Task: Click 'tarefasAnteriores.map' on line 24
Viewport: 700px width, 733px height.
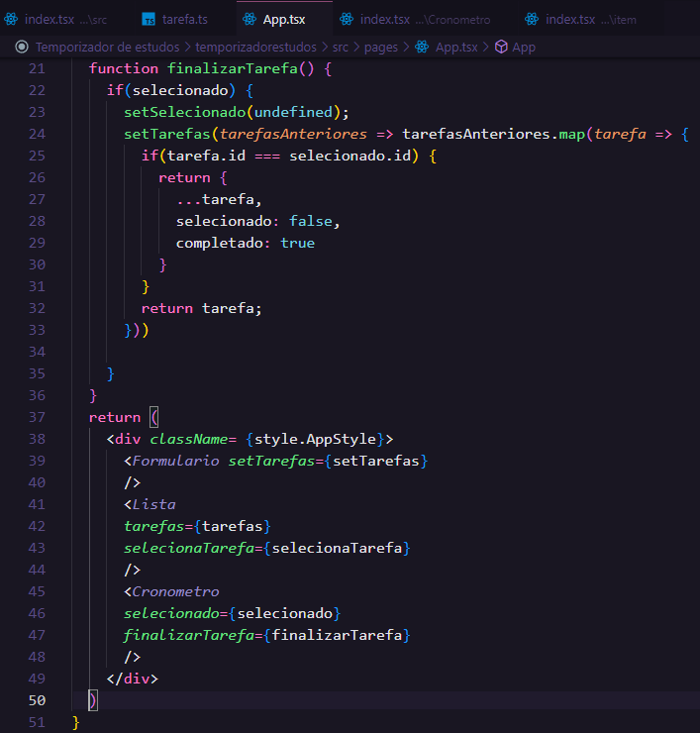Action: pyautogui.click(x=493, y=134)
